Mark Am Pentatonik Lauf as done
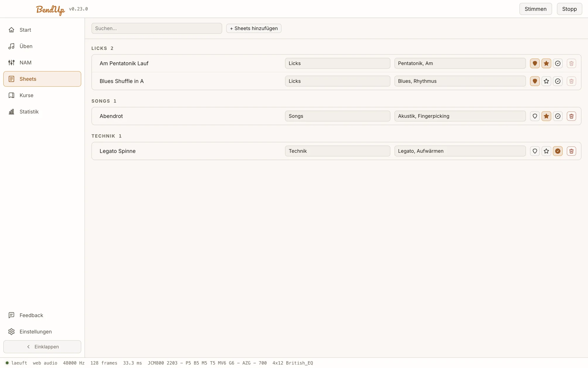Viewport: 588px width, 368px height. [x=558, y=63]
